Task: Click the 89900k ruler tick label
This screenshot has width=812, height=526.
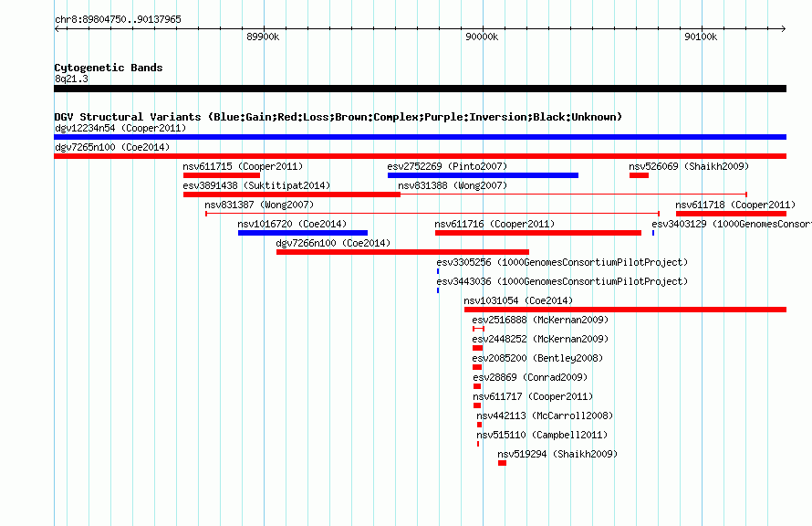Action: (263, 37)
